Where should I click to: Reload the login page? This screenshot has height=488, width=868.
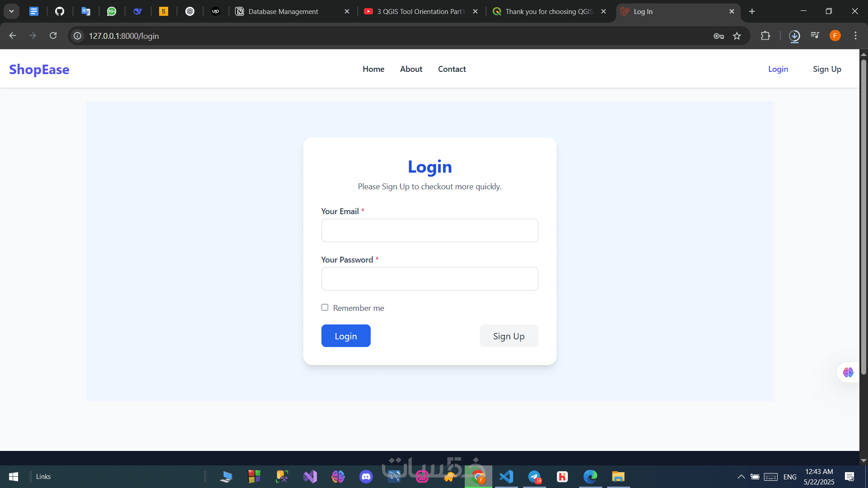53,36
